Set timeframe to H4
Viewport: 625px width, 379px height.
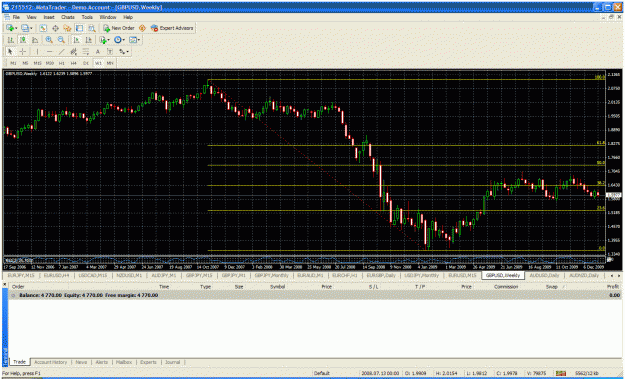(74, 63)
